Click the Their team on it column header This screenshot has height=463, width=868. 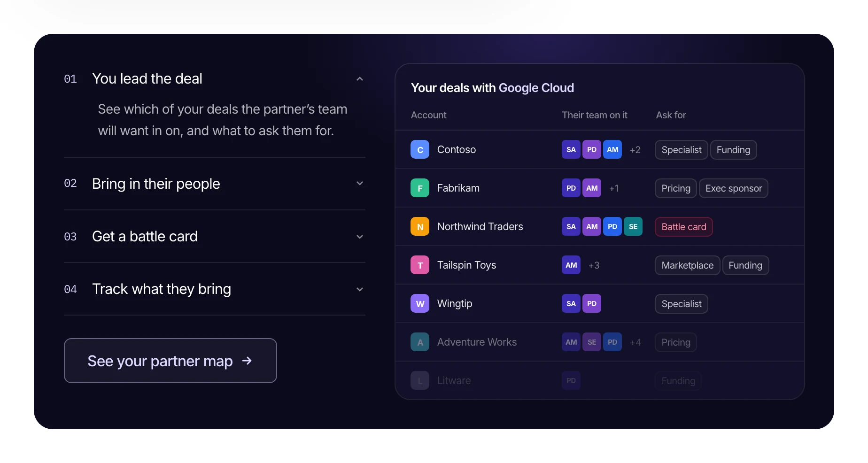pos(595,115)
